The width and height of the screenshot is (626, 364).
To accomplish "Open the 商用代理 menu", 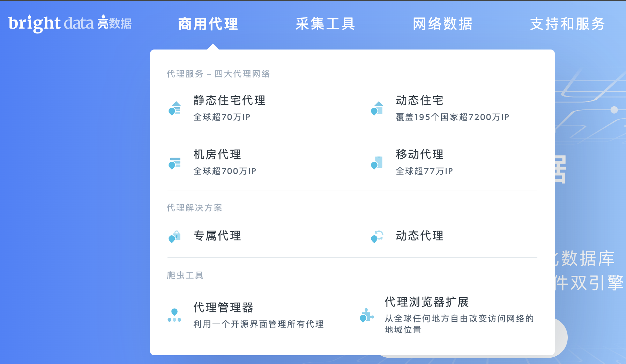I will (x=208, y=24).
